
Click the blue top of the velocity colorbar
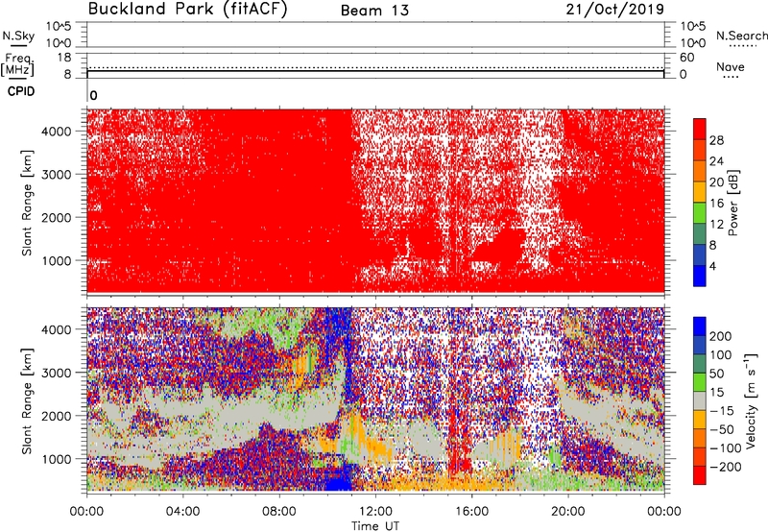click(700, 326)
